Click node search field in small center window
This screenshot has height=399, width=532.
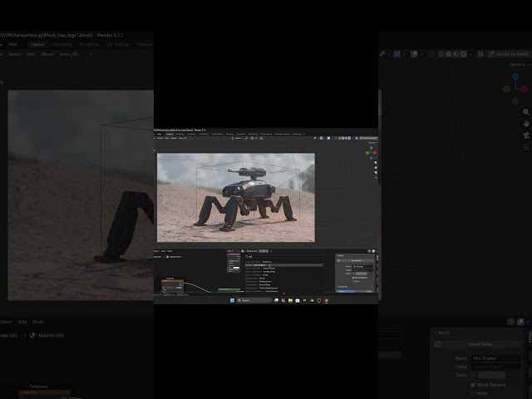tap(283, 257)
